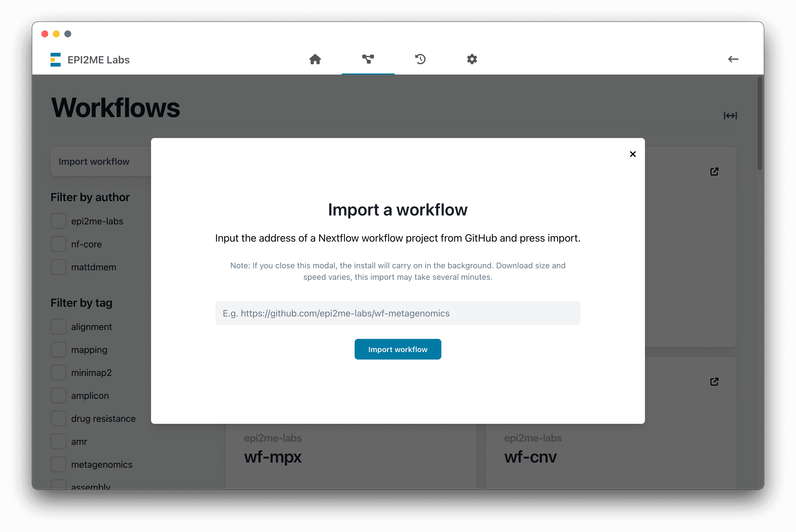Click the home navigation icon
796x532 pixels.
tap(315, 59)
